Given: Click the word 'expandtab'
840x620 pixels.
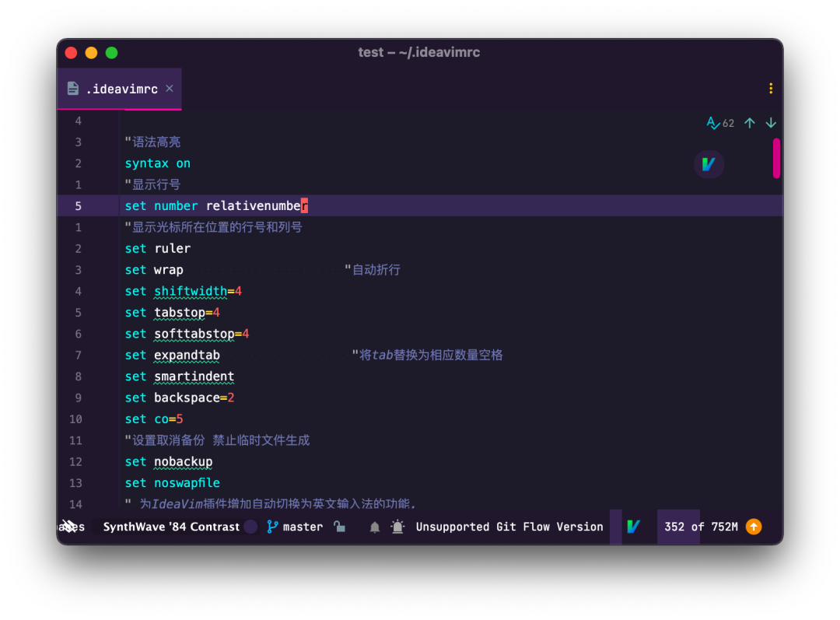Looking at the screenshot, I should pyautogui.click(x=187, y=356).
